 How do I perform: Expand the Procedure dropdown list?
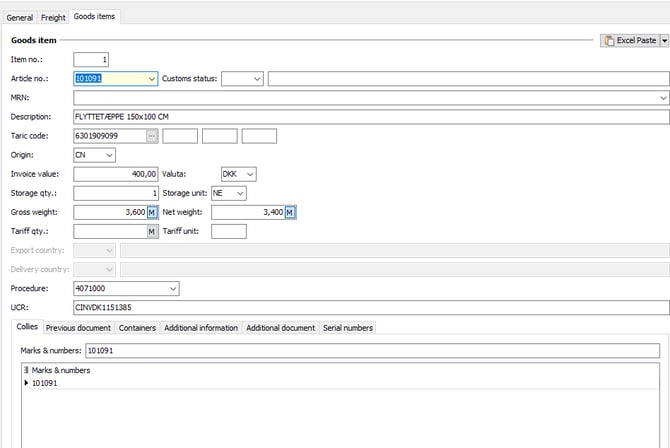(x=172, y=288)
